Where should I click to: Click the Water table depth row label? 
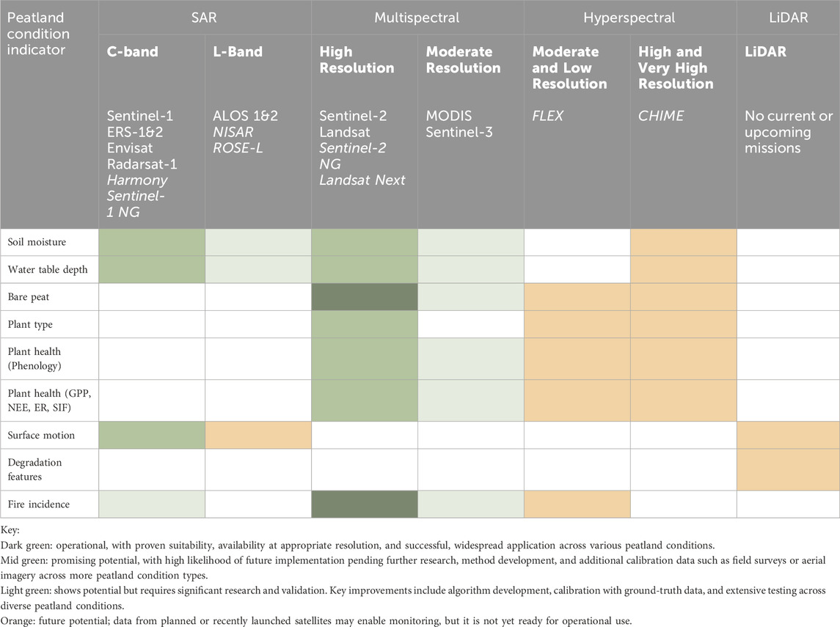tap(48, 269)
